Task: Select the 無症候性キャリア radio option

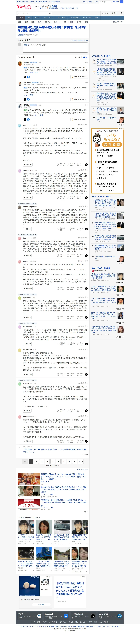Action: 97,175
